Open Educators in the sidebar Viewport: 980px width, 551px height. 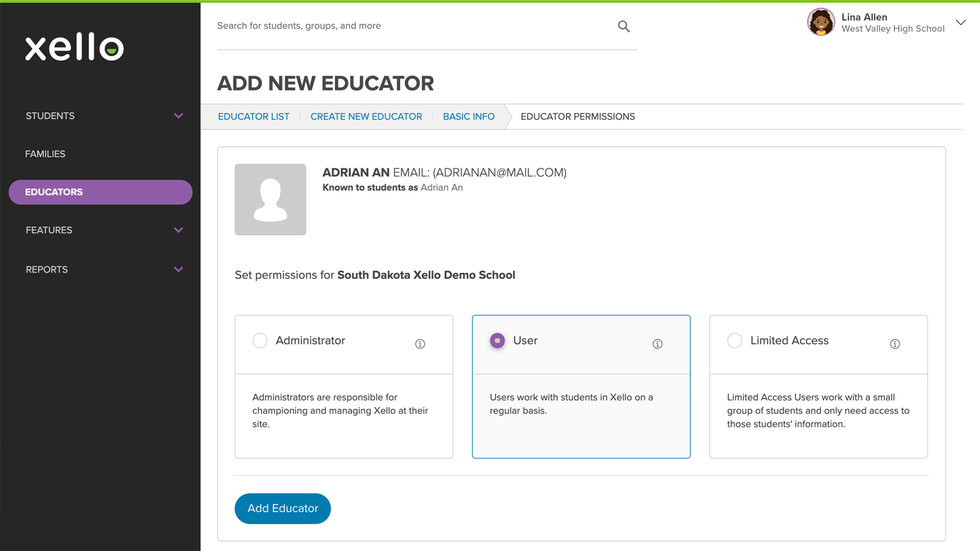click(x=100, y=192)
